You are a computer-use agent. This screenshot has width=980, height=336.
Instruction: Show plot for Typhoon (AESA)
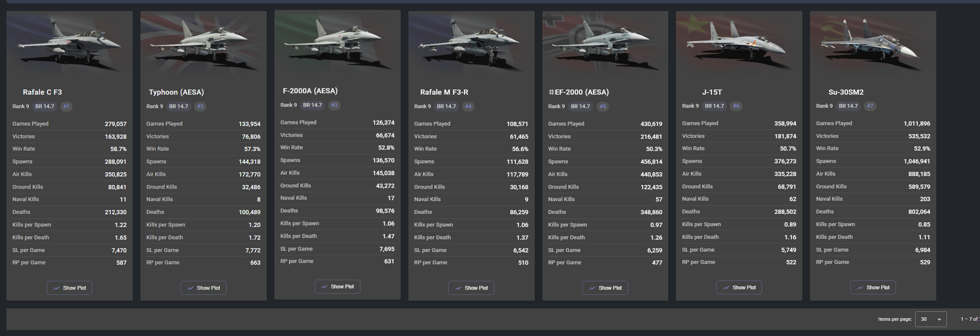pyautogui.click(x=204, y=288)
